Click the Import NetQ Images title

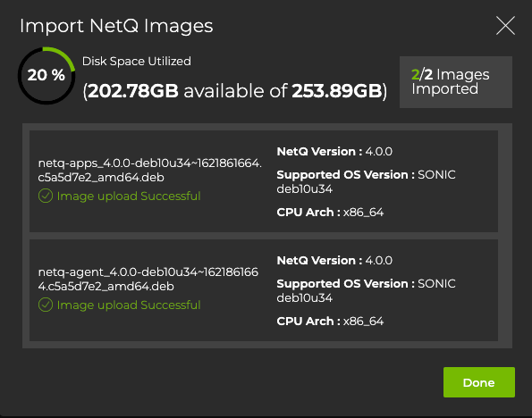(x=116, y=26)
